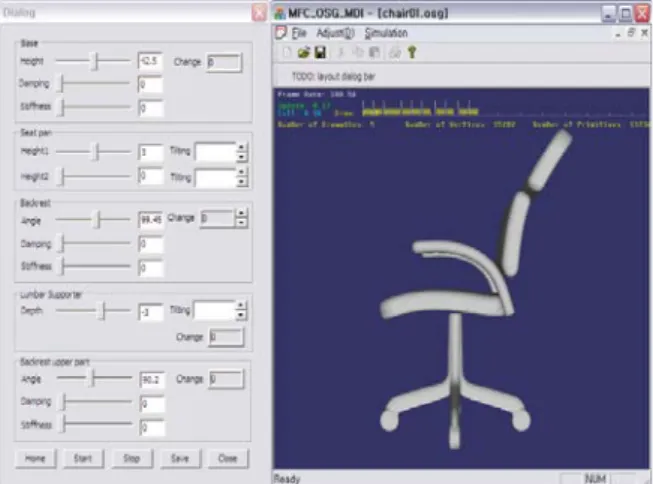Click the Base Height slider thumb
Viewport: 653px width, 484px height.
tap(95, 61)
